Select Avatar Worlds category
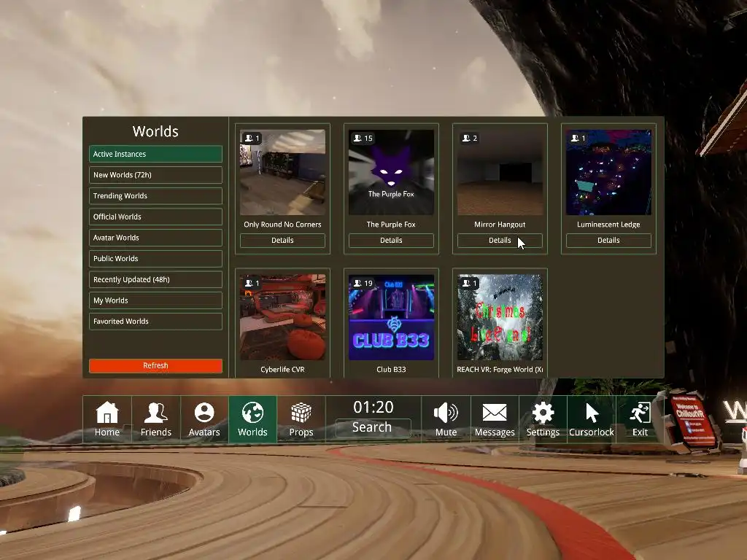This screenshot has height=560, width=747. 155,238
